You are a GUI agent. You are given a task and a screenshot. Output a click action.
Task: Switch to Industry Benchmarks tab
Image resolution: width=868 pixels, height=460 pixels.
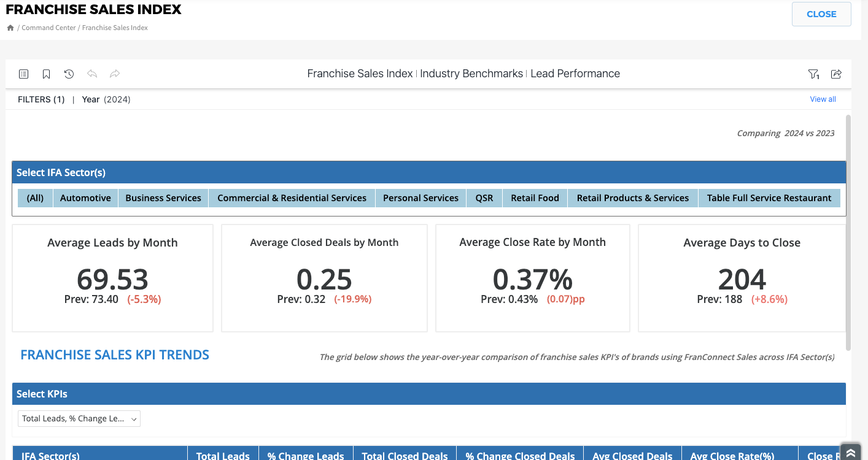(x=471, y=74)
